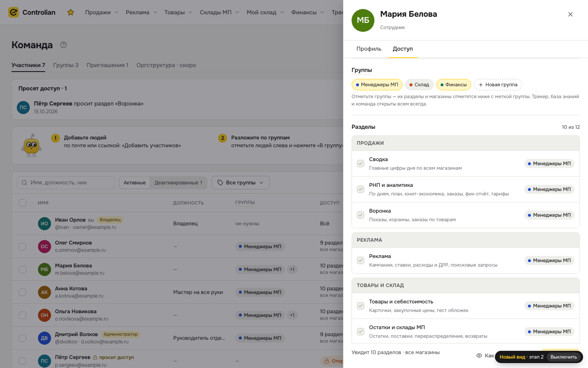This screenshot has width=588, height=368.
Task: Open the Приглашения 1 tab
Action: 107,65
